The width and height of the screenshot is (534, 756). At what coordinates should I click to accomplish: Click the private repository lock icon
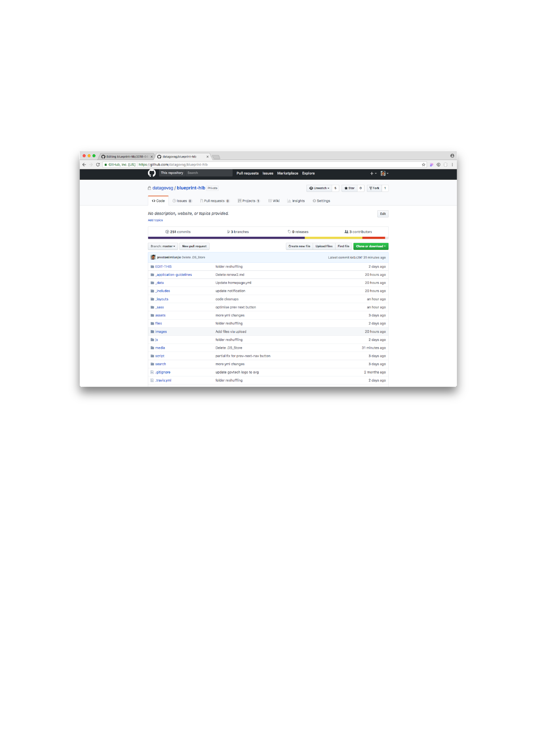tap(150, 188)
